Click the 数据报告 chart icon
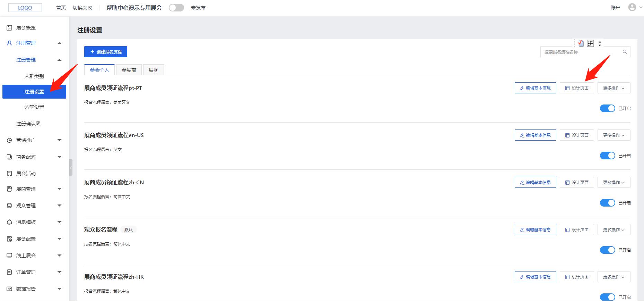 pos(9,289)
